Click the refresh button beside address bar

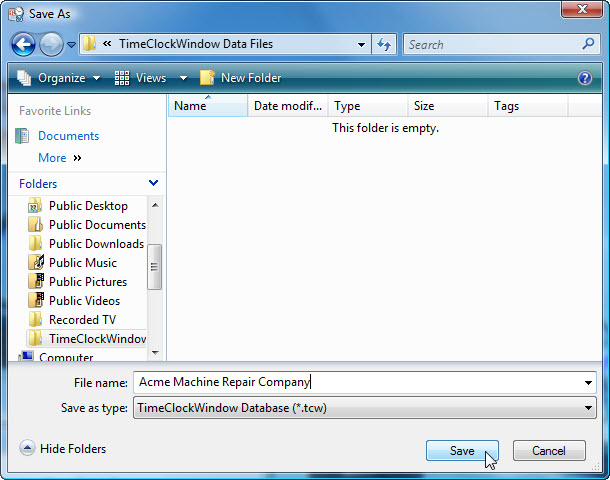tap(384, 45)
